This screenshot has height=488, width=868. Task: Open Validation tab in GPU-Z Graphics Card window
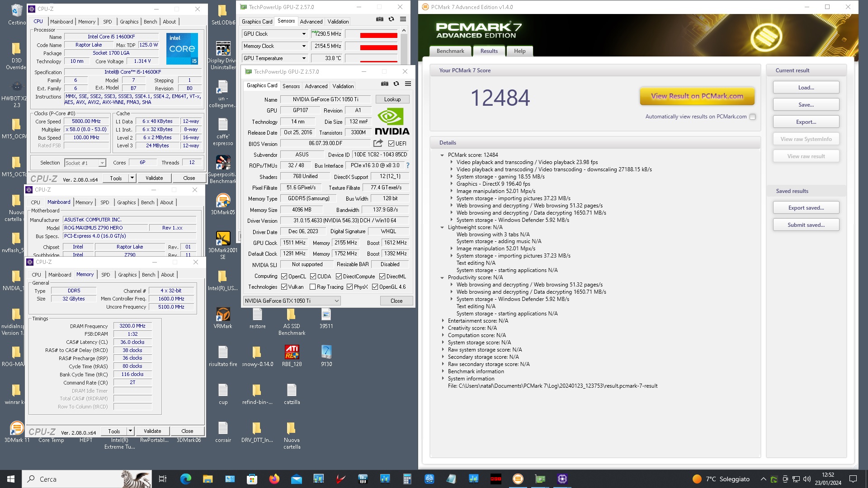(343, 86)
